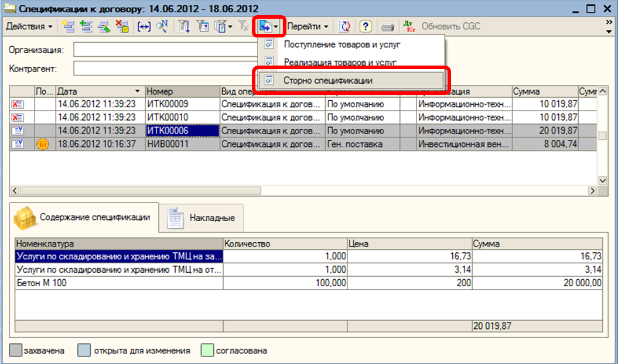Select highlighted cell ИТК00006
This screenshot has width=618, height=364.
tap(183, 131)
